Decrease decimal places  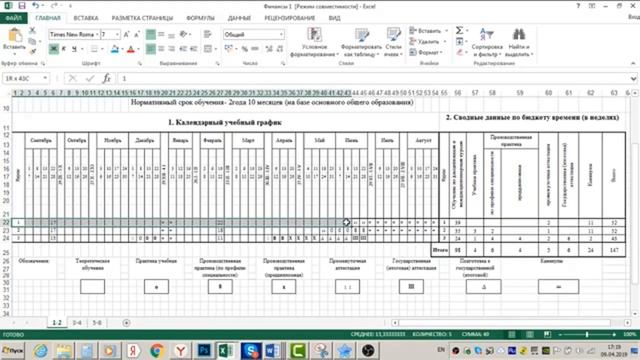280,49
